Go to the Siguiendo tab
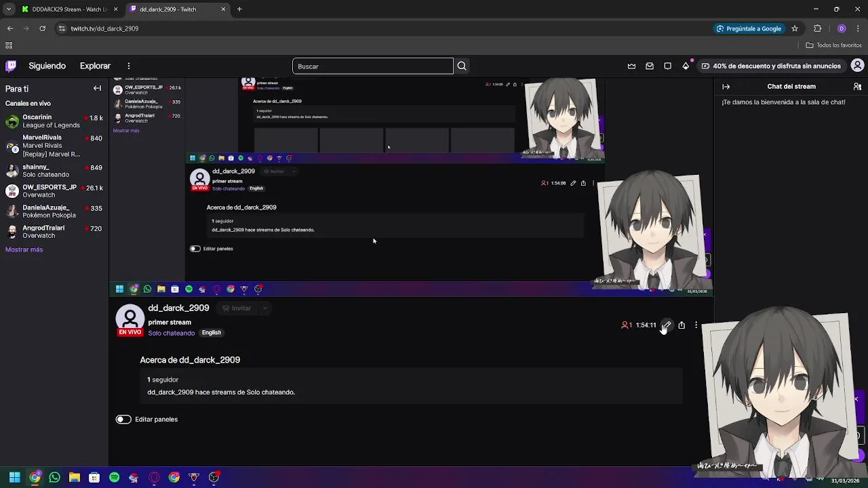This screenshot has height=488, width=868. tap(47, 66)
